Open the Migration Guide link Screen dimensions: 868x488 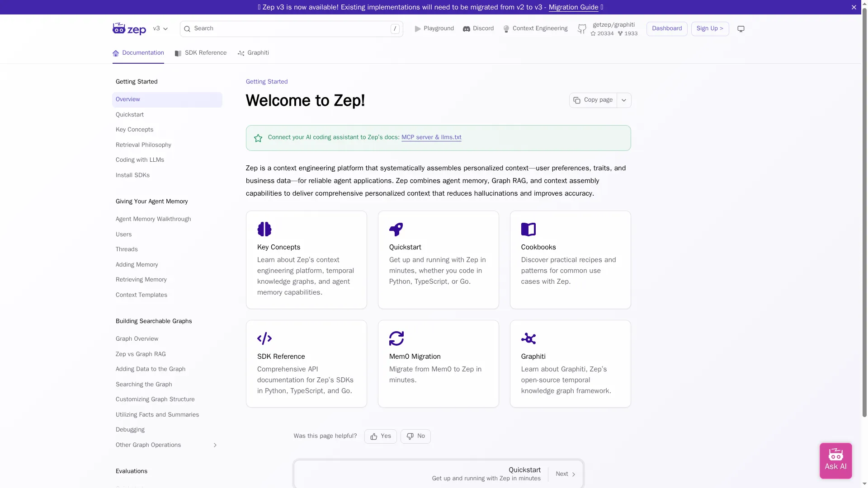point(573,7)
